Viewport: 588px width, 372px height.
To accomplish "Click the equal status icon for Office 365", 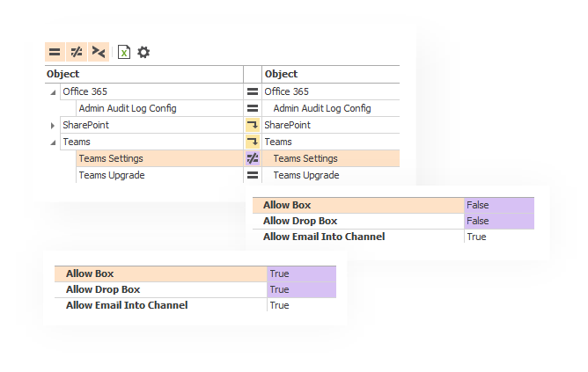I will tap(253, 91).
